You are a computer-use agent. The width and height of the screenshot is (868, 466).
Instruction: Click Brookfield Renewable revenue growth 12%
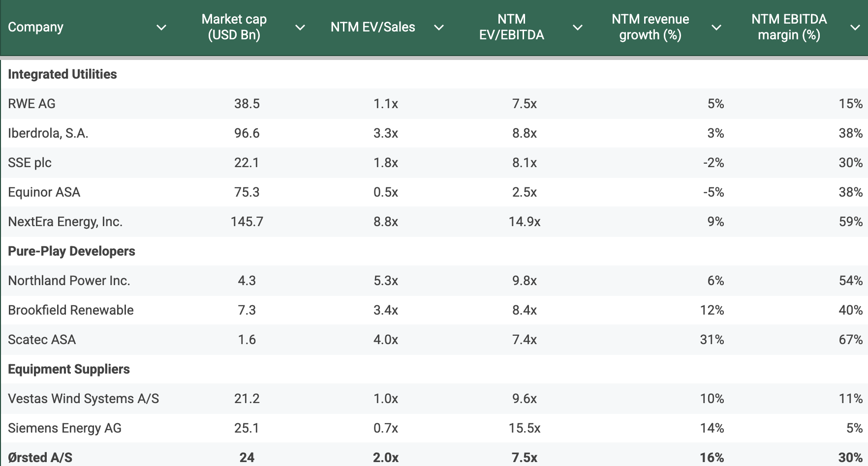pos(712,310)
